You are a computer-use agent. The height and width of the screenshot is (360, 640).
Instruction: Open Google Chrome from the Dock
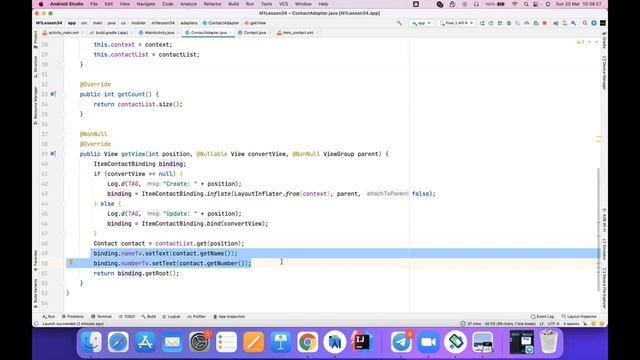click(307, 342)
